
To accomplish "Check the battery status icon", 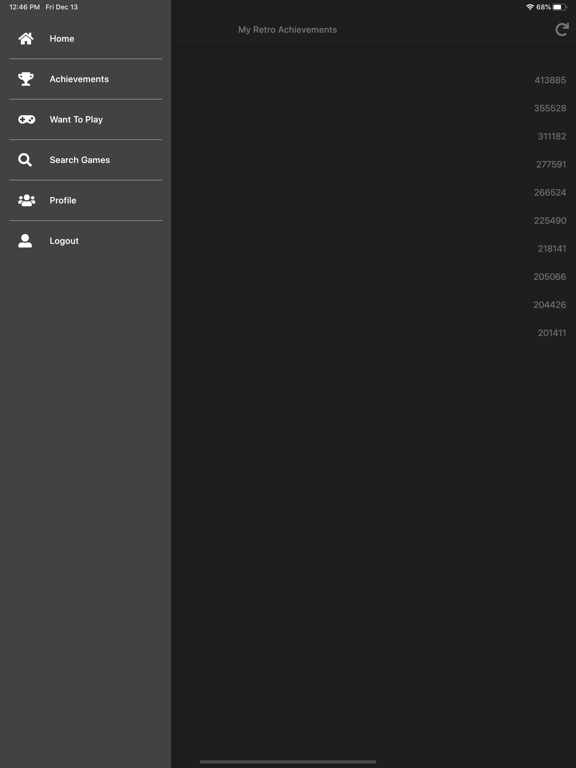I will point(560,7).
